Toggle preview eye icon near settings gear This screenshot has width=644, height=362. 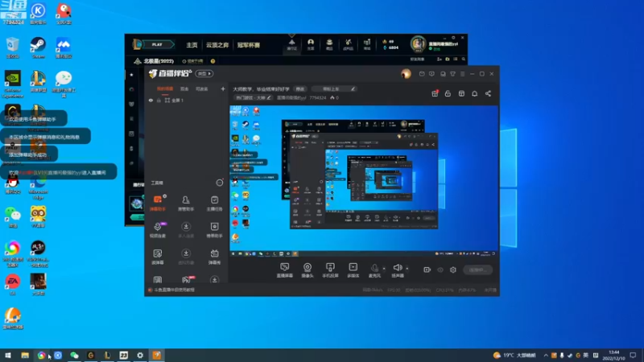pyautogui.click(x=440, y=269)
